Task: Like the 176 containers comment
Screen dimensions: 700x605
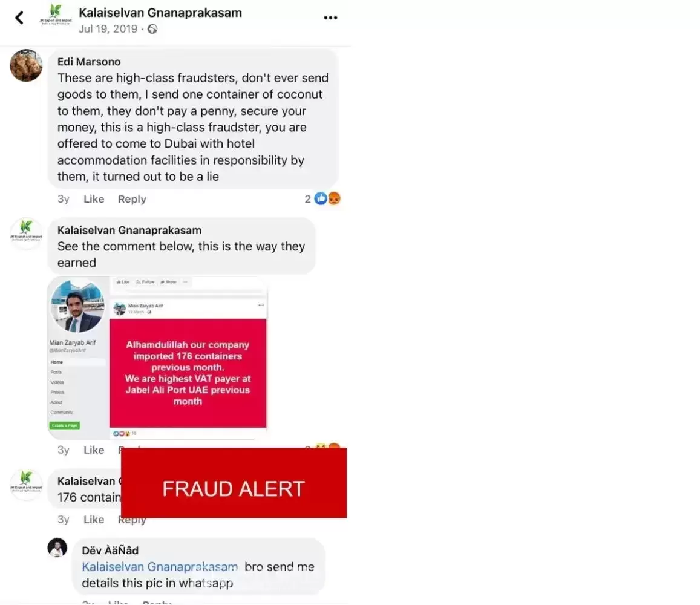Action: (x=94, y=520)
